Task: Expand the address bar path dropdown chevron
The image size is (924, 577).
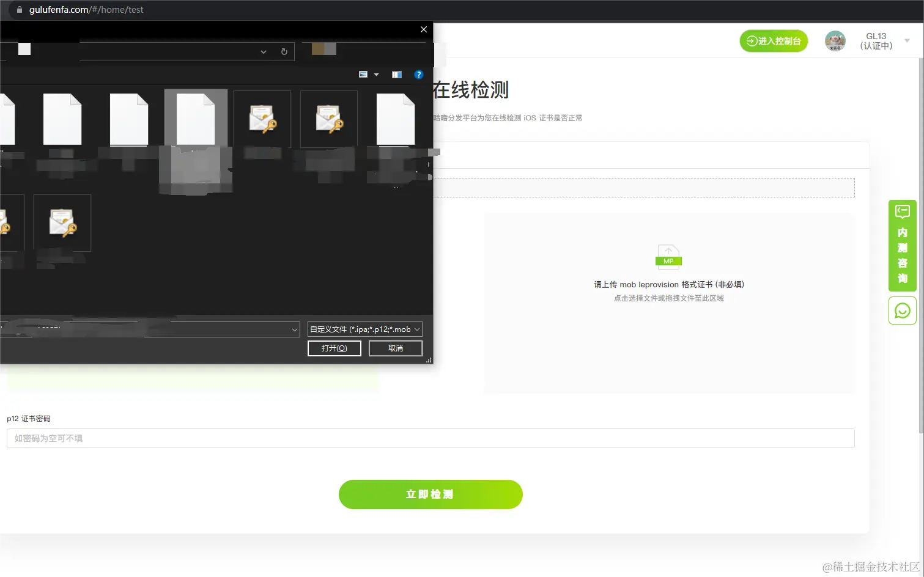Action: [x=263, y=51]
